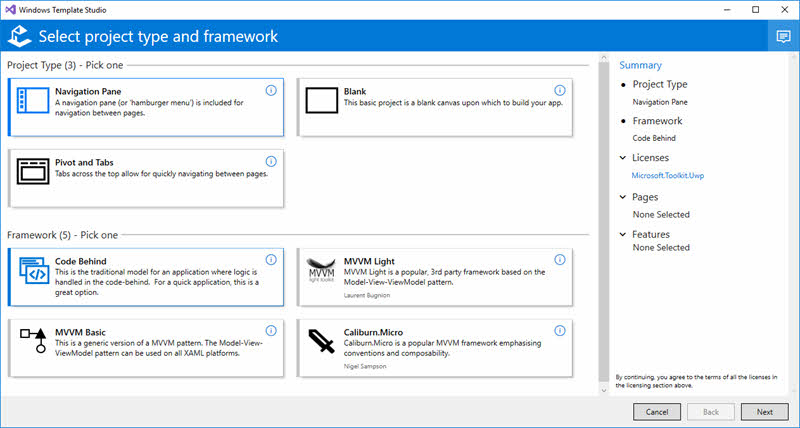
Task: Select Caliburn.Micro framework card
Action: pyautogui.click(x=435, y=348)
